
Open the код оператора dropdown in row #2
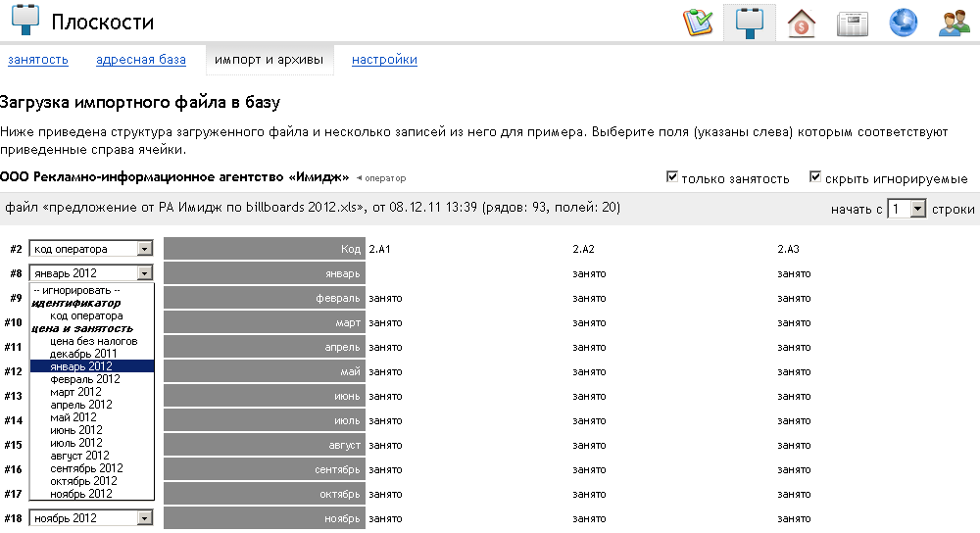(x=91, y=249)
